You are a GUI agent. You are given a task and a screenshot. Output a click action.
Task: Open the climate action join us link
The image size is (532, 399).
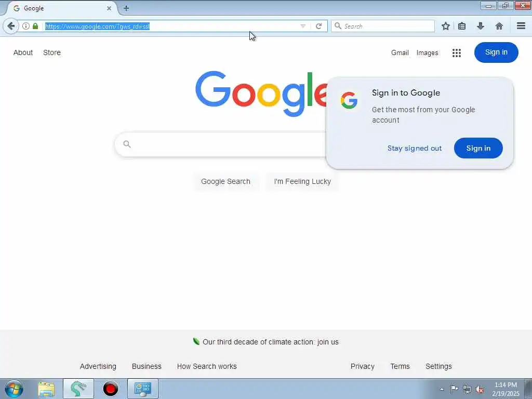tap(270, 342)
